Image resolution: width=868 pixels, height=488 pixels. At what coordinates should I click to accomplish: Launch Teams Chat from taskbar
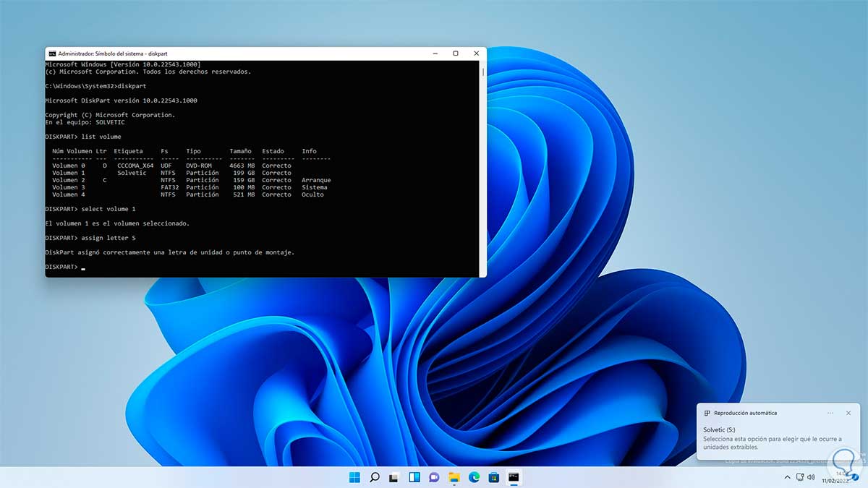[434, 477]
